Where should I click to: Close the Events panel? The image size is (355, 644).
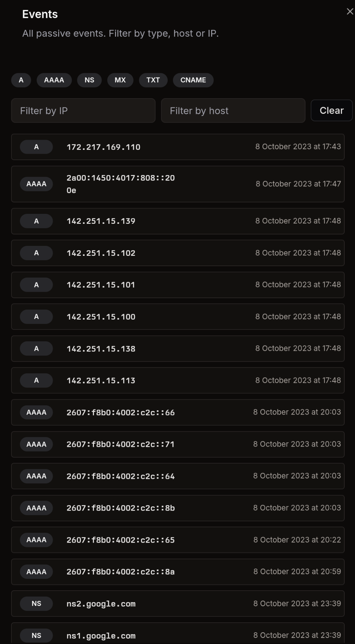[x=350, y=12]
